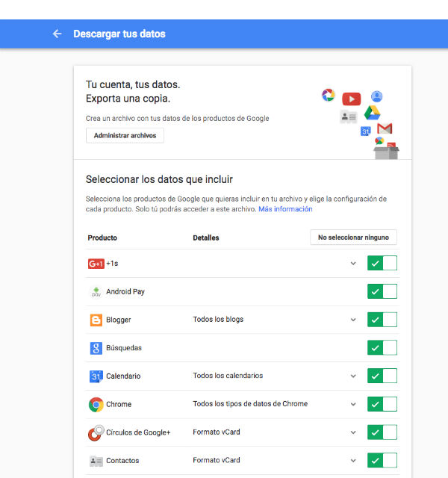
Task: Turn off the Chrome data toggle
Action: 382,404
